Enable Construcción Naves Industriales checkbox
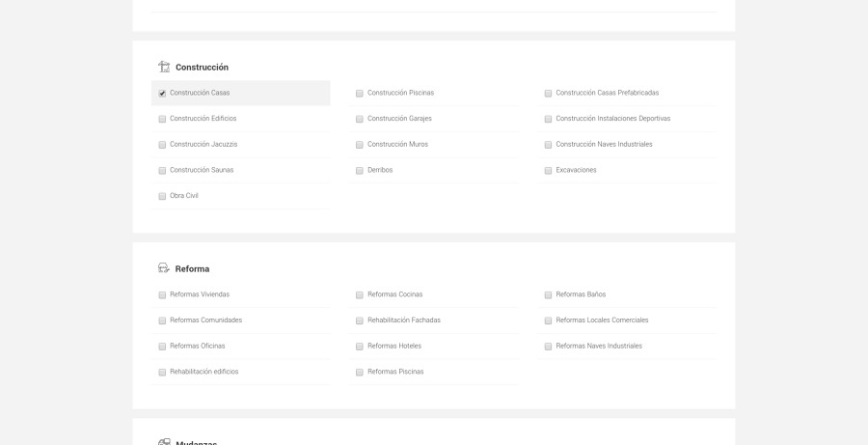The width and height of the screenshot is (868, 445). [x=548, y=145]
